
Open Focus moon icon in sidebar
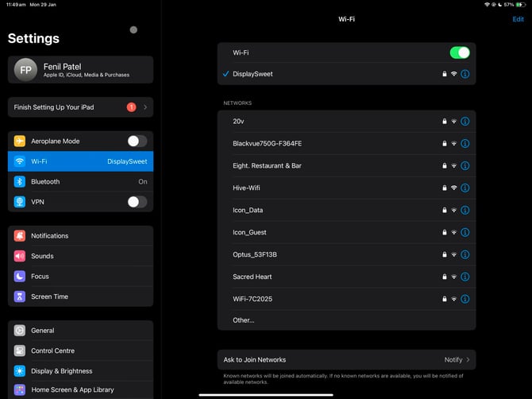coord(20,277)
